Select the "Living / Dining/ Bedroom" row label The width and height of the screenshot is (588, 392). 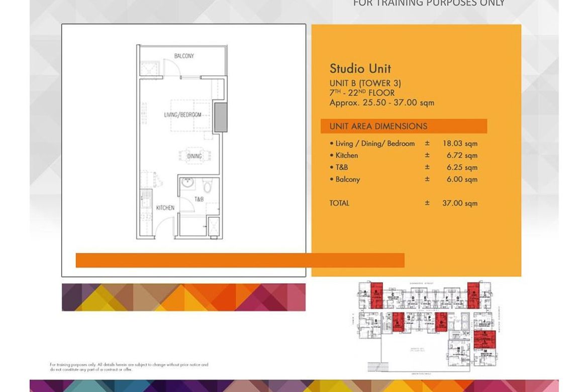(375, 143)
